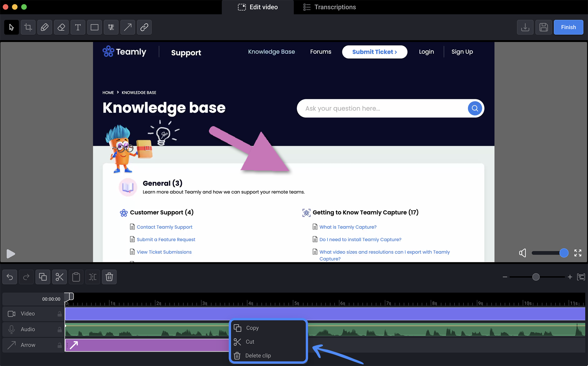This screenshot has height=366, width=588.
Task: Click the 00:00:00 timecode display
Action: (x=51, y=299)
